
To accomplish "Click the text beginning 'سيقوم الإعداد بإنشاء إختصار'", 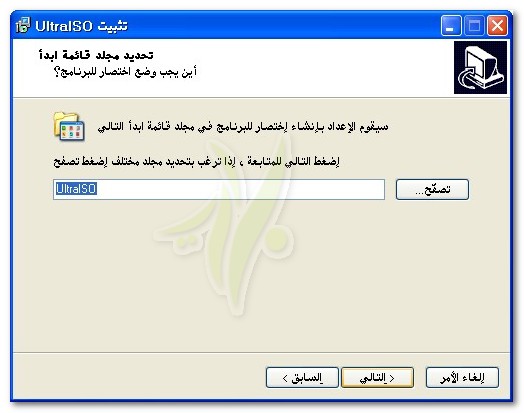I will tap(243, 127).
